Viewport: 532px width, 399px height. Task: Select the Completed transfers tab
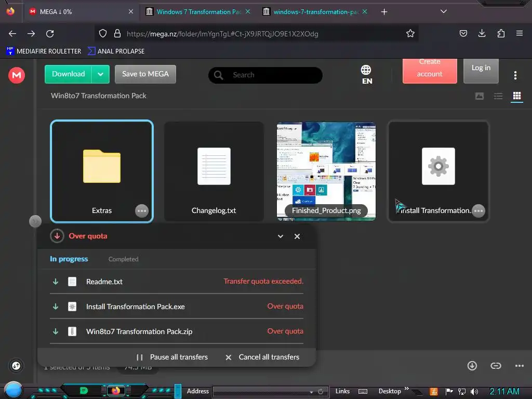(124, 259)
